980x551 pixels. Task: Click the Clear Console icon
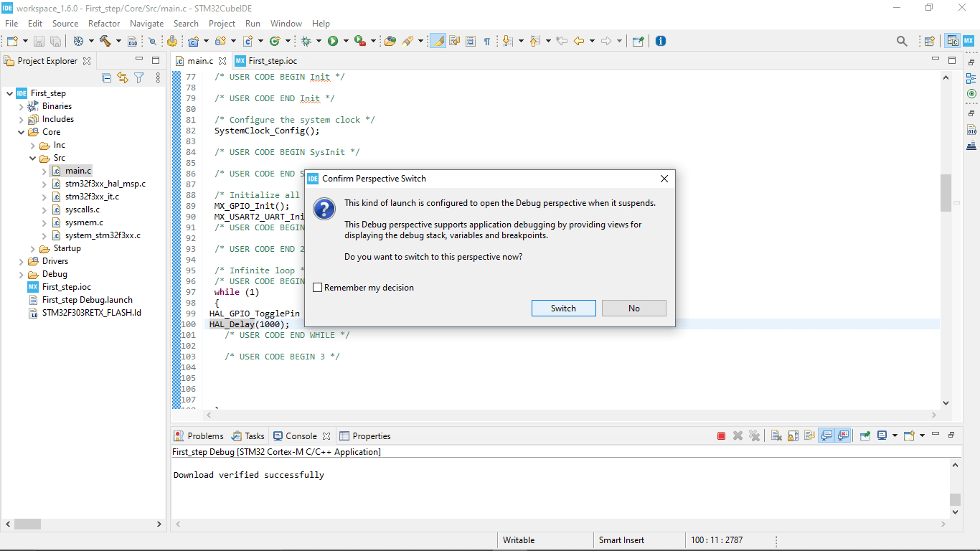point(776,435)
